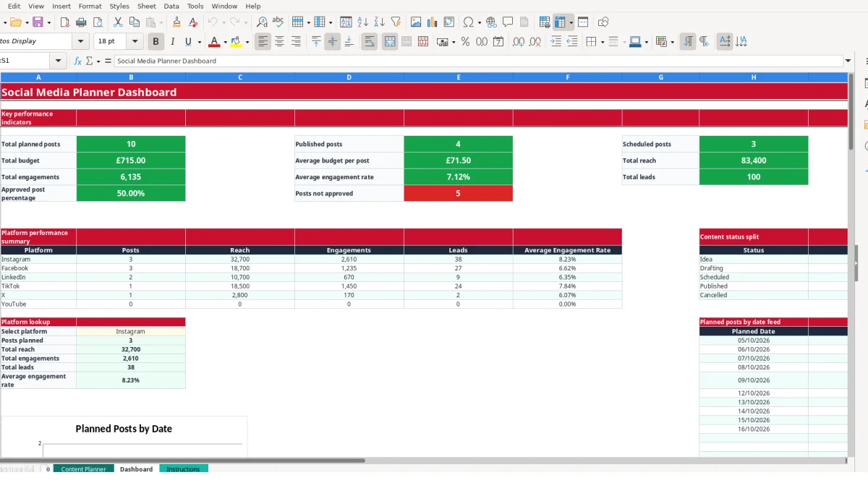Open background color dropdown arrow
This screenshot has height=488, width=868.
coord(247,42)
